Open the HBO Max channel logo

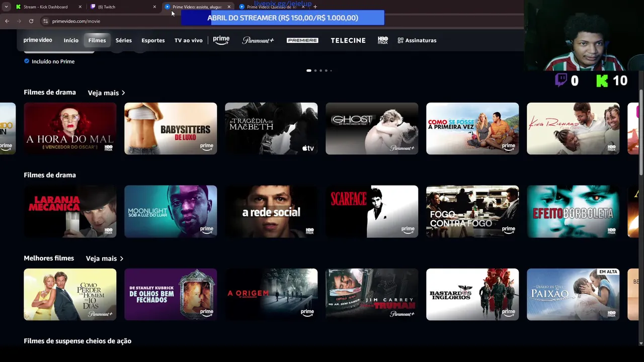[x=383, y=40]
